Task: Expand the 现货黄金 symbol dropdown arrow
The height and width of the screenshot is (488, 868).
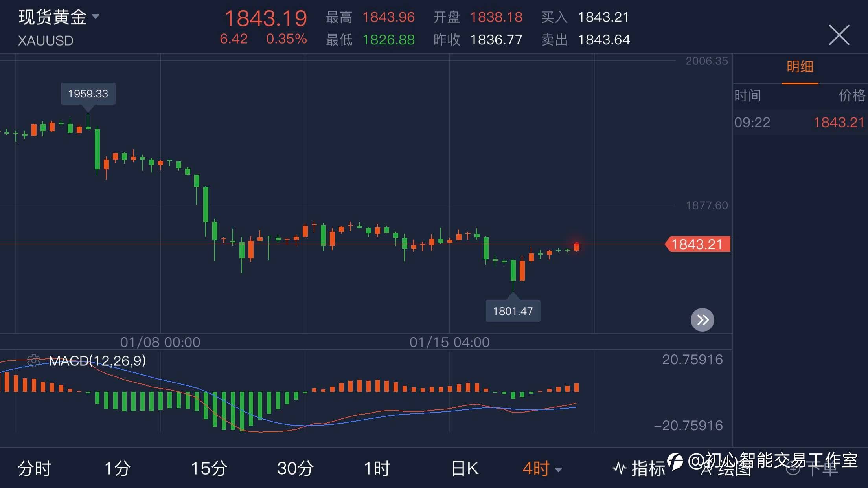Action: coord(96,17)
